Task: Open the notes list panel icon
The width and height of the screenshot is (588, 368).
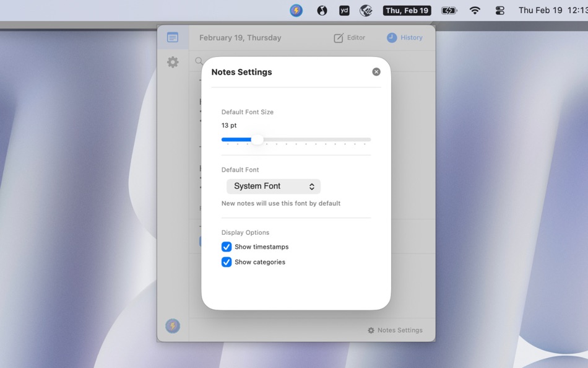Action: [x=173, y=37]
